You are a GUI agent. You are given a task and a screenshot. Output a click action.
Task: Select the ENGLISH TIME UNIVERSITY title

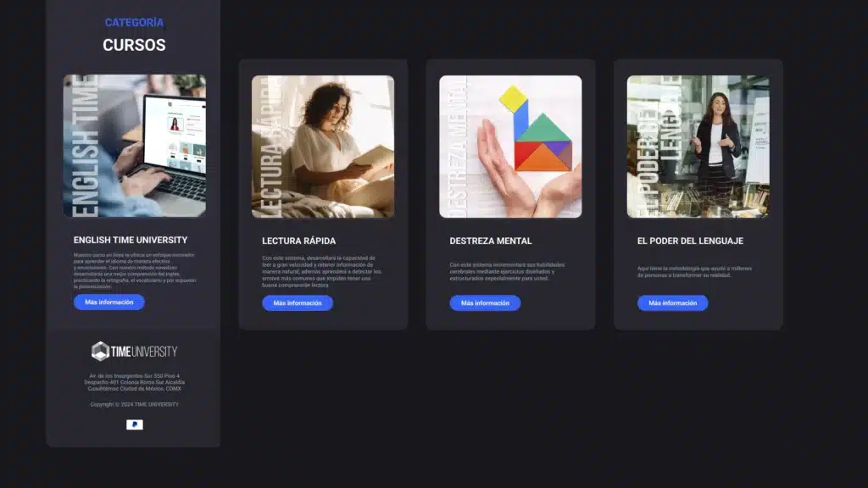131,240
